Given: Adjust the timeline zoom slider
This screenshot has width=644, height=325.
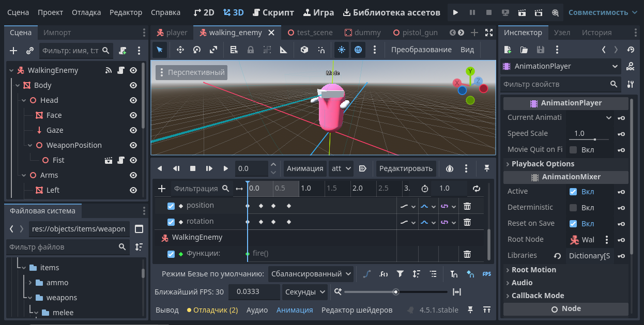Looking at the screenshot, I should click(395, 292).
